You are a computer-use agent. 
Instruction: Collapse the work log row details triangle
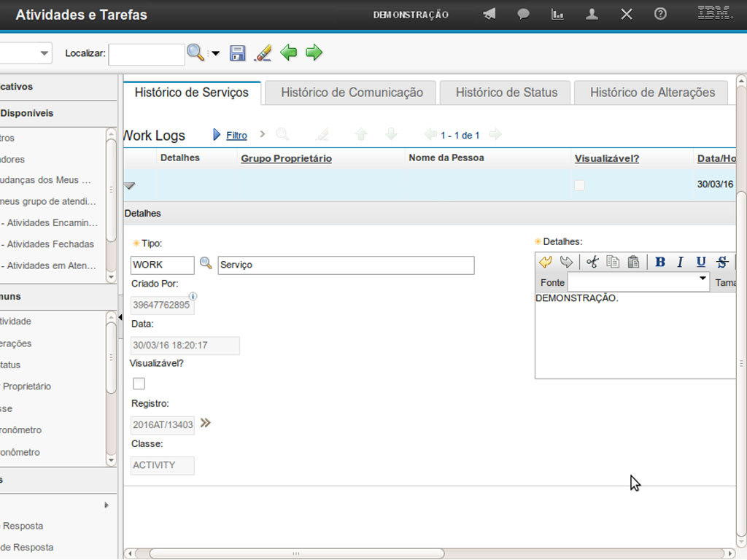tap(129, 186)
